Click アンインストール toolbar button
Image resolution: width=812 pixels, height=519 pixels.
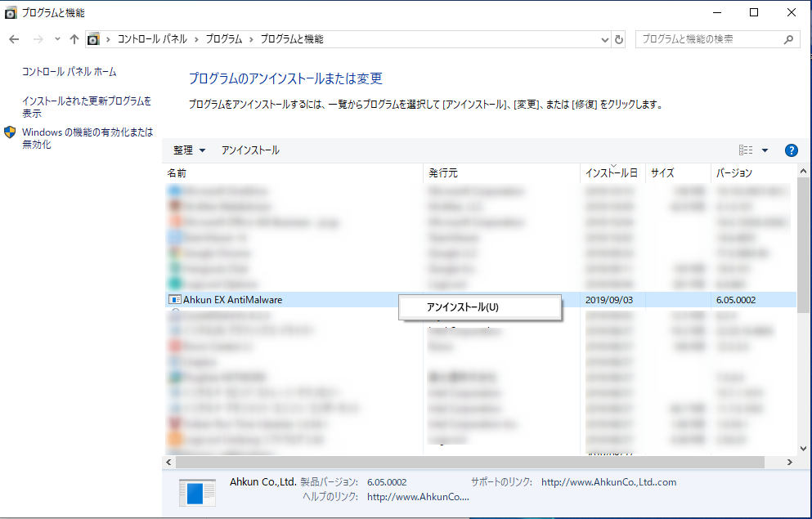[251, 150]
